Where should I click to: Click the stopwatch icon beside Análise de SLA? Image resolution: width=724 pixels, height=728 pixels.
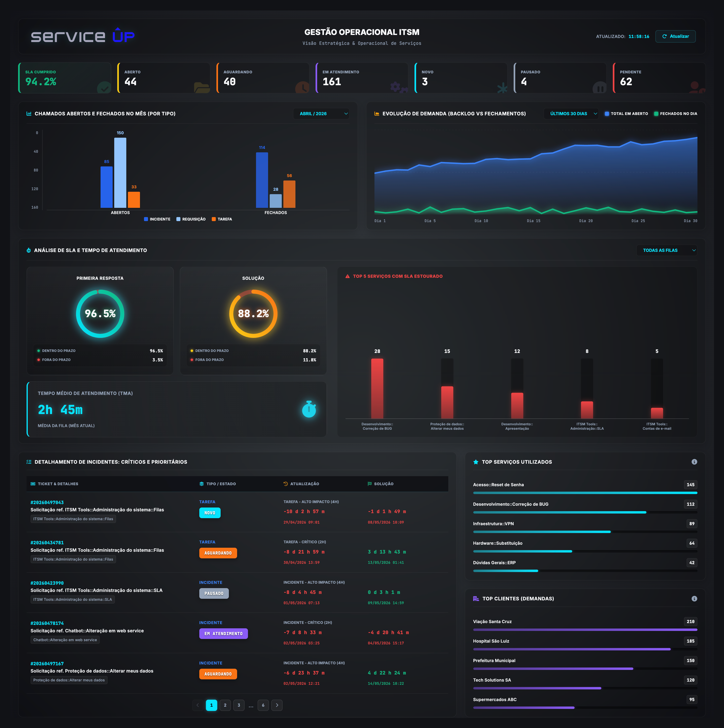29,251
